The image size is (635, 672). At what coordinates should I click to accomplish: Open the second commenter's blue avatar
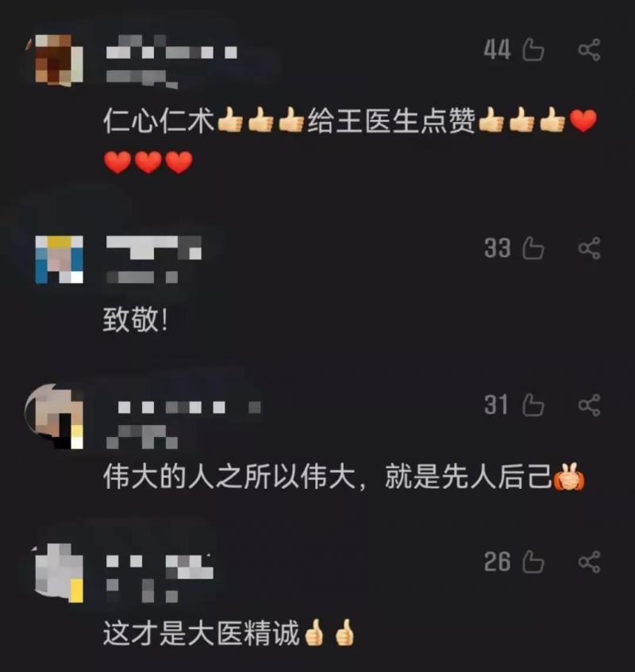pyautogui.click(x=60, y=259)
